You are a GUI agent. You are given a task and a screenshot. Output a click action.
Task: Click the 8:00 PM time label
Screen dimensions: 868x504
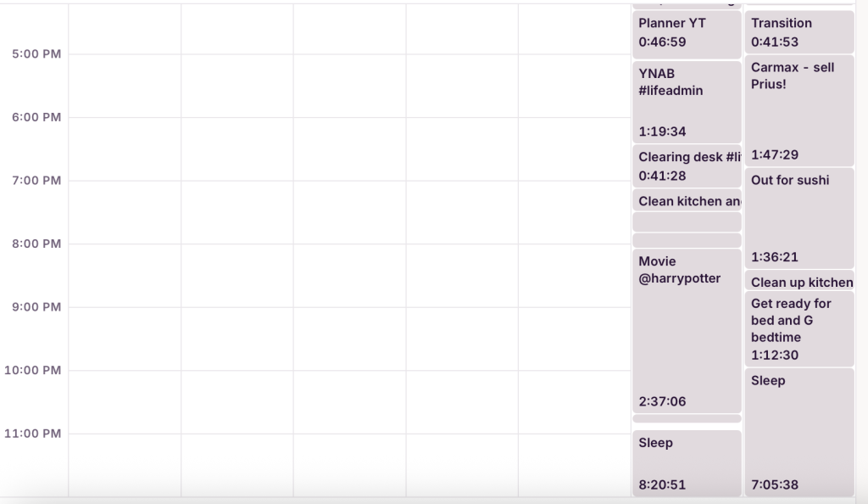pos(36,244)
